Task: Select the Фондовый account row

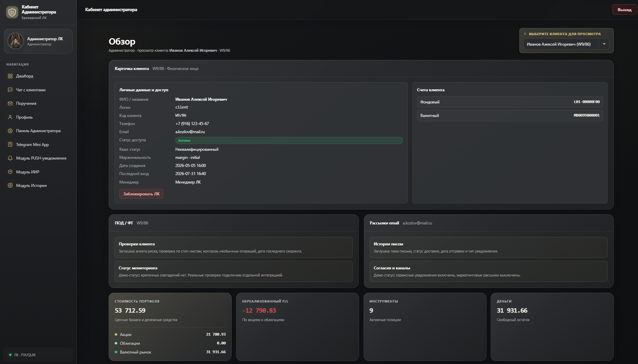Action: tap(510, 102)
